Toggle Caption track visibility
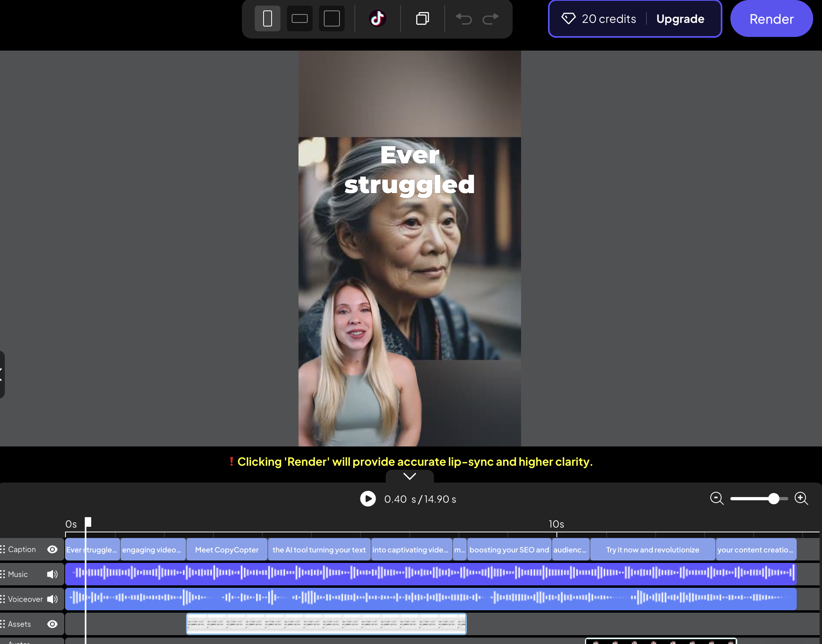The image size is (822, 644). pyautogui.click(x=53, y=549)
